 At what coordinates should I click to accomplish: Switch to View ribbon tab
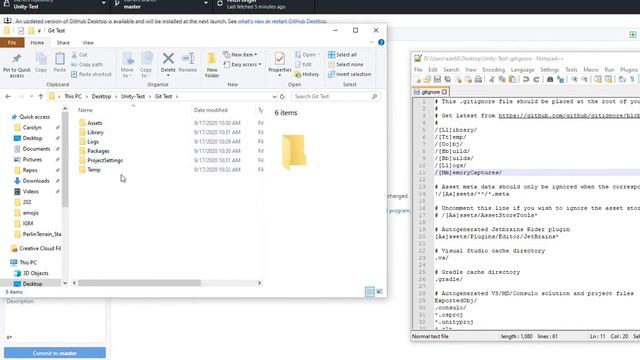[88, 42]
